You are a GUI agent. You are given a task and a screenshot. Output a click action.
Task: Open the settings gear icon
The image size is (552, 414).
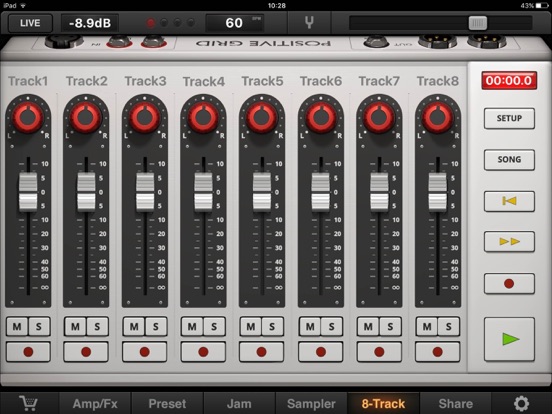coord(521,403)
